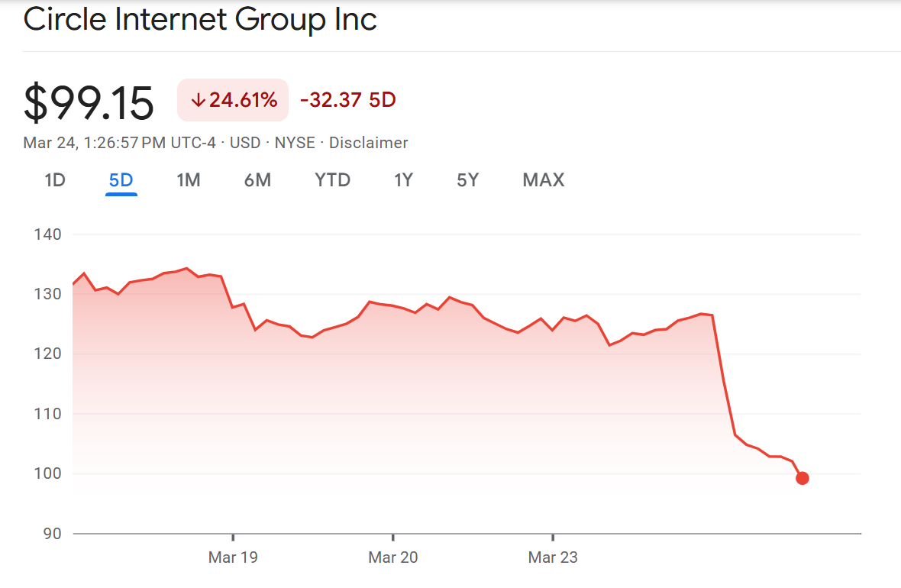Switch to the 1M chart view

pyautogui.click(x=188, y=180)
